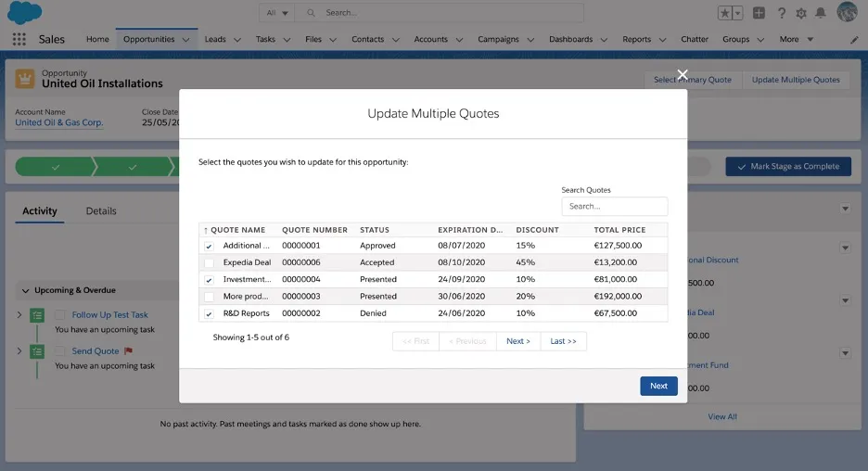868x471 pixels.
Task: Open the favorites list dropdown arrow
Action: [737, 13]
